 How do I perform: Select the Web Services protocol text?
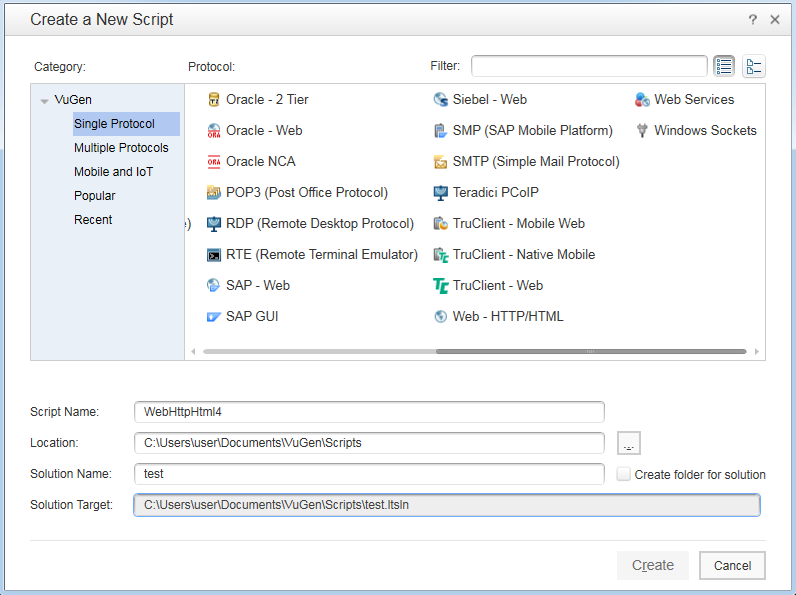(694, 100)
